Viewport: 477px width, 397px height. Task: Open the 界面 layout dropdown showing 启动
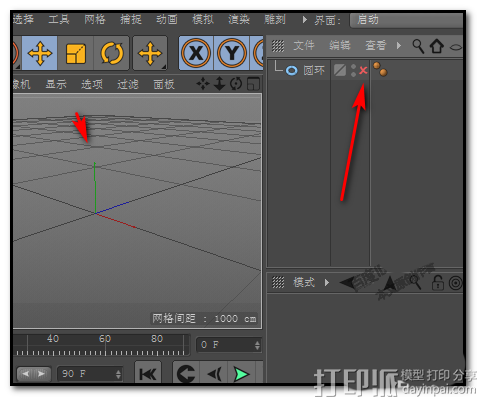coord(406,20)
